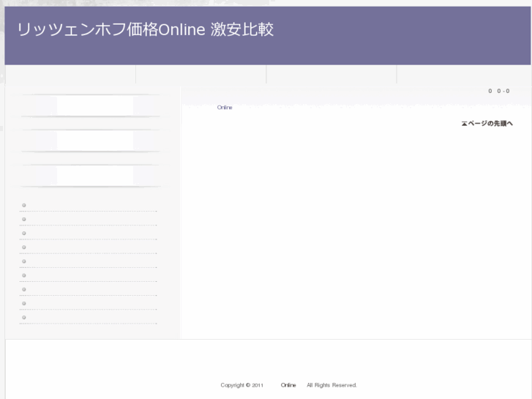Click the top sidebar banner box
The width and height of the screenshot is (532, 399).
click(95, 106)
